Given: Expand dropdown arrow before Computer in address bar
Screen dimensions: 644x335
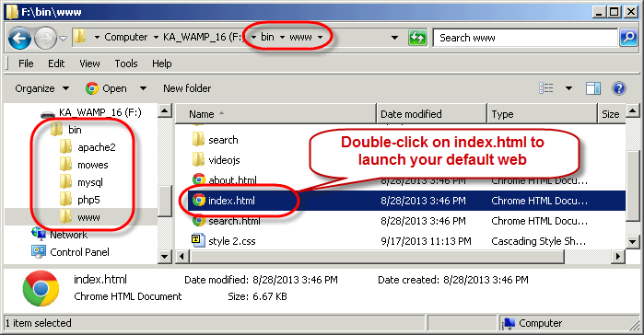Looking at the screenshot, I should tap(97, 38).
